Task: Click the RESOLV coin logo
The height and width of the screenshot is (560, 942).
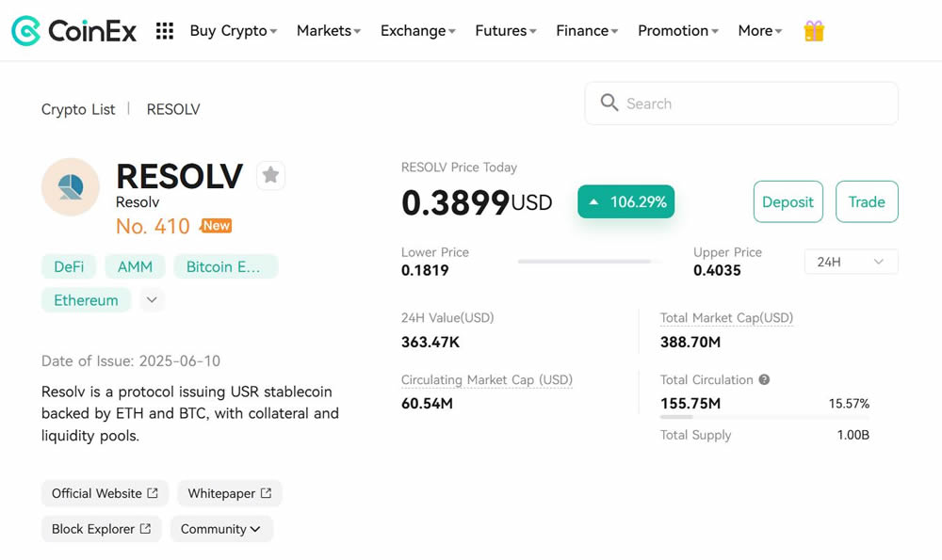Action: [x=71, y=187]
